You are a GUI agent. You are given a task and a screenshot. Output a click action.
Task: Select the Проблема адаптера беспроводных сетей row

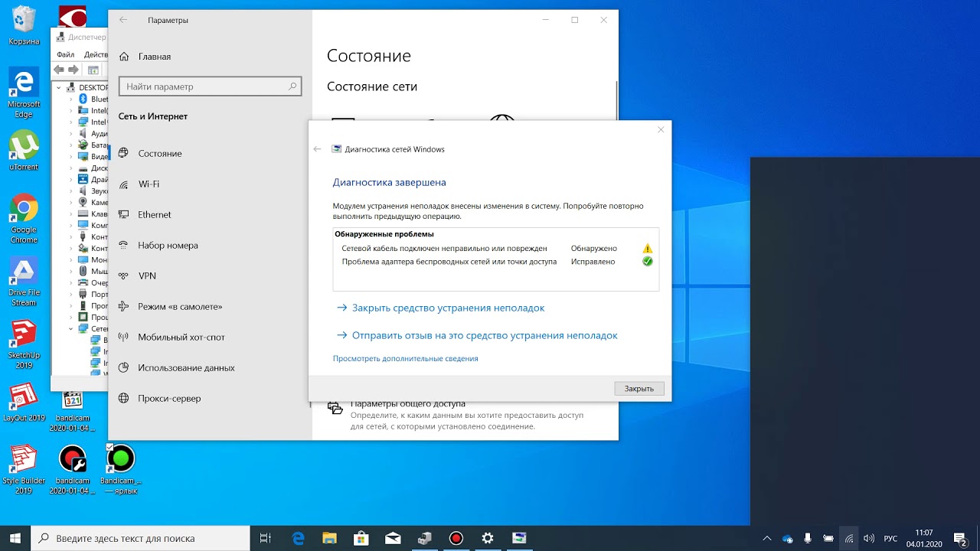495,261
